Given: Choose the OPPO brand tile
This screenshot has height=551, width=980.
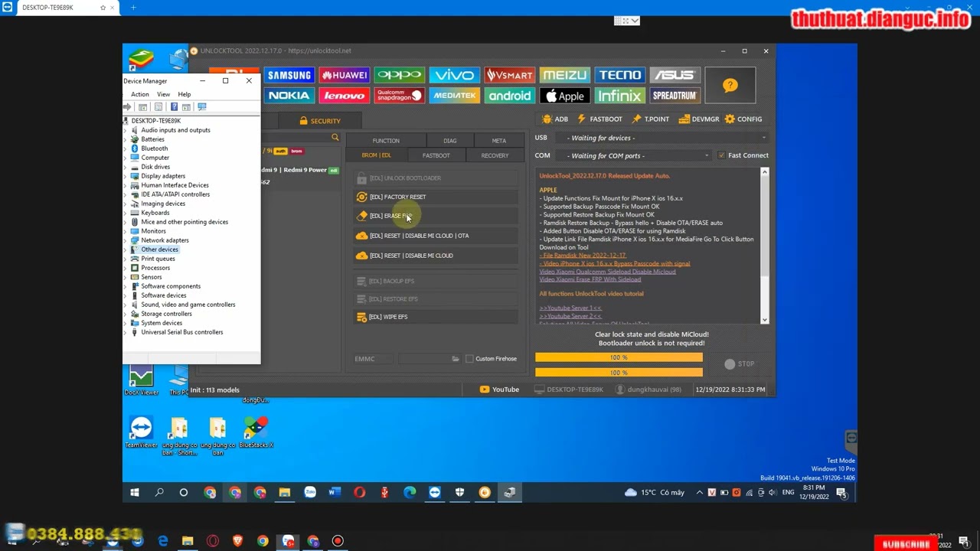Looking at the screenshot, I should 399,75.
